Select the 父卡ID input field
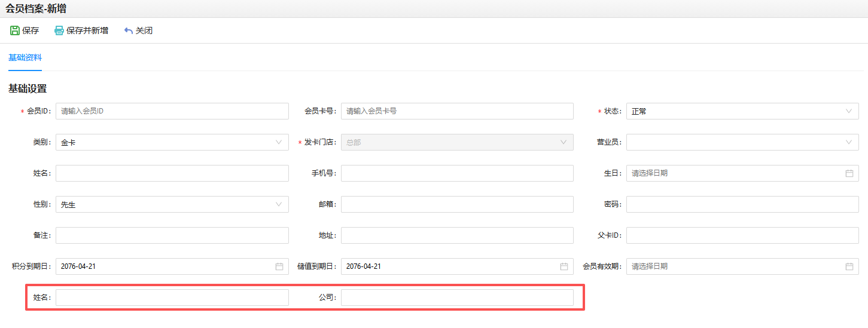Screen dimensions: 868x328 point(742,235)
